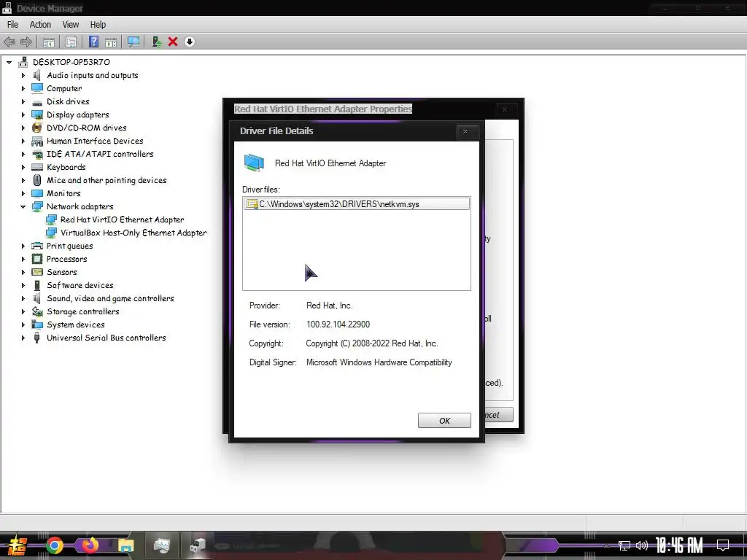Expand the Keyboards category arrow

pos(23,167)
